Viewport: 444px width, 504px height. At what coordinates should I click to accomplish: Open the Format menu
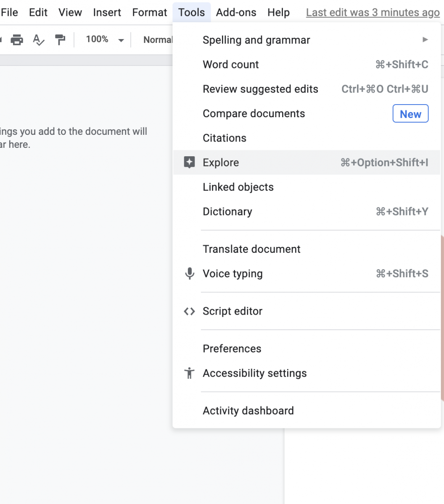150,13
